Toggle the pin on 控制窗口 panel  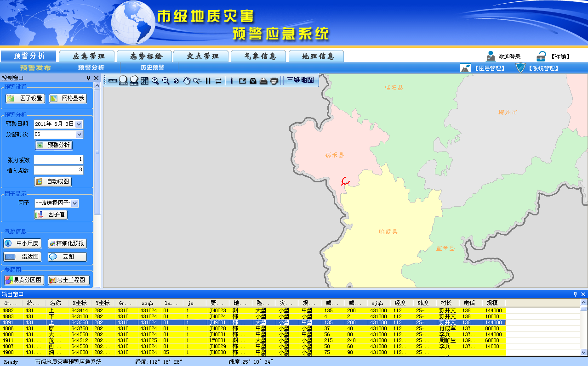(89, 78)
